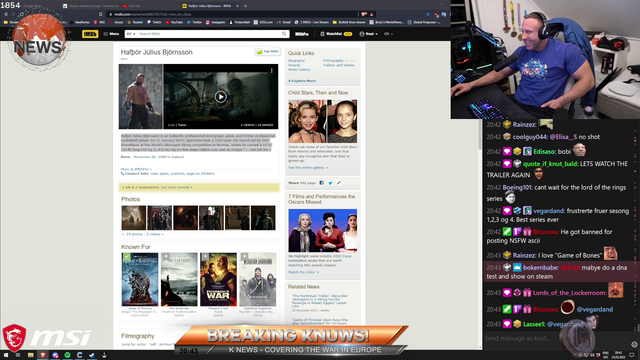This screenshot has height=360, width=640.
Task: Share page via Facebook icon
Action: point(322,183)
